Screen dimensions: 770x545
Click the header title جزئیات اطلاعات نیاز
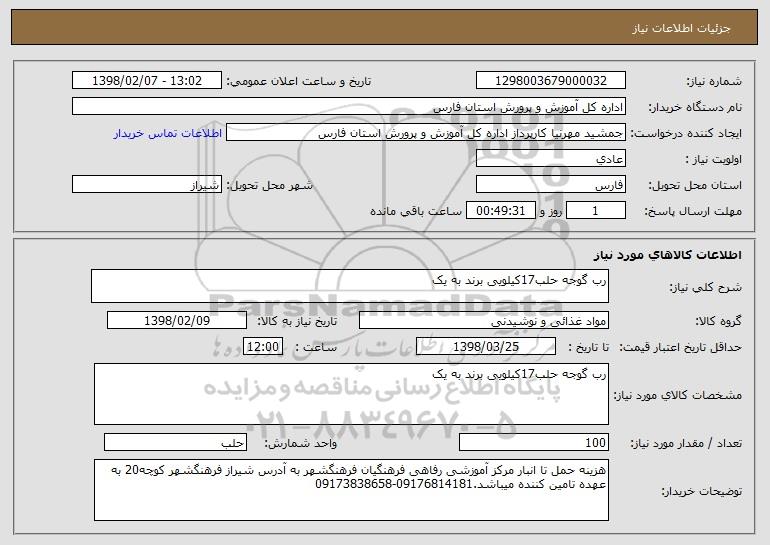(681, 28)
